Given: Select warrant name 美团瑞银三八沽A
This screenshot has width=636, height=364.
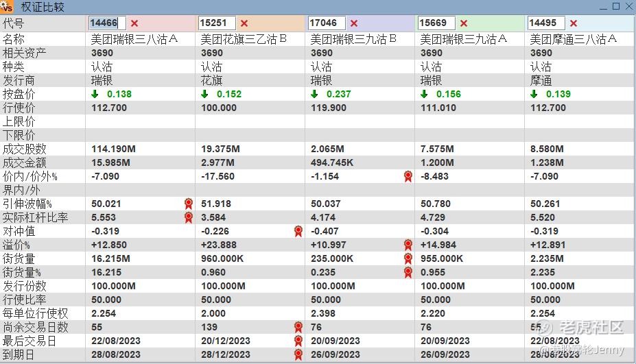Looking at the screenshot, I should (x=134, y=39).
